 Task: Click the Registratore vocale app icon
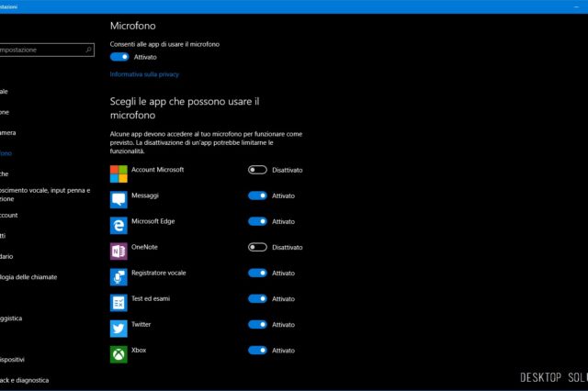click(119, 276)
